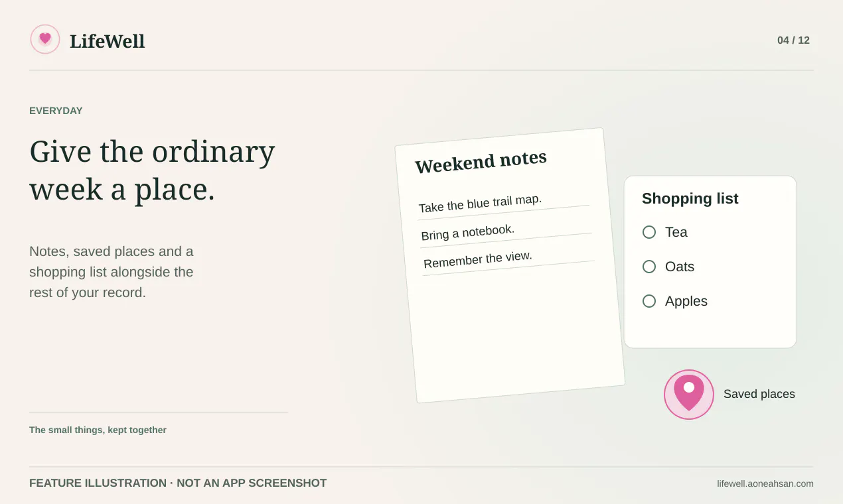Check the Apples item circle
This screenshot has height=504, width=843.
click(x=649, y=301)
